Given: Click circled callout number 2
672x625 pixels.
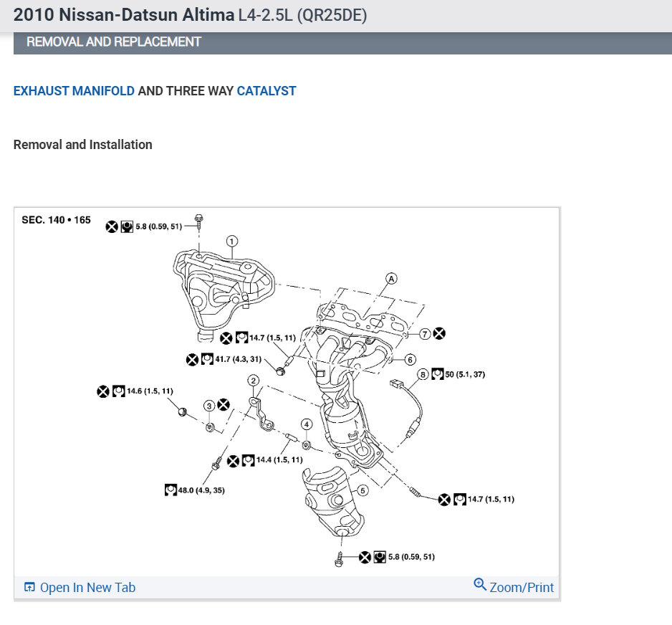Looking at the screenshot, I should [x=254, y=381].
